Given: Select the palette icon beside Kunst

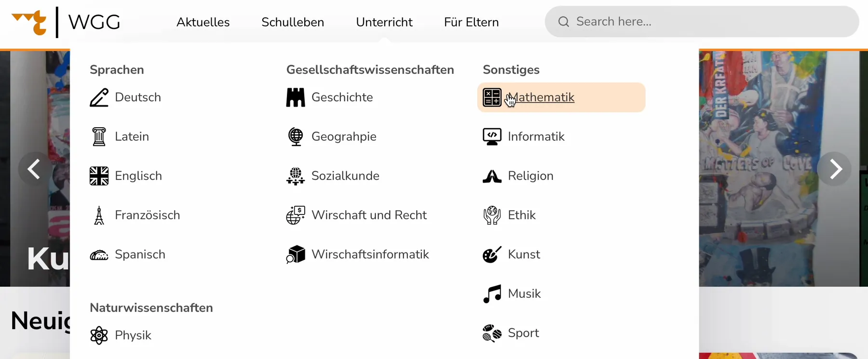Looking at the screenshot, I should click(491, 254).
